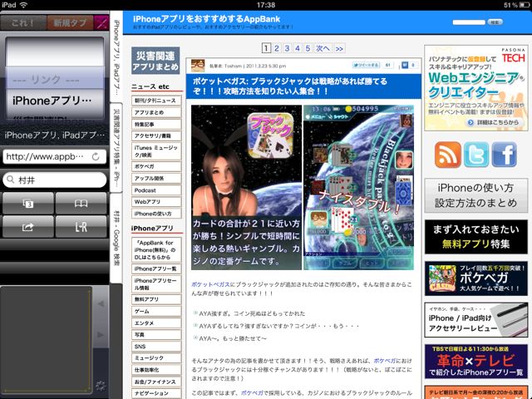Go to page 3 in pagination

(x=287, y=48)
